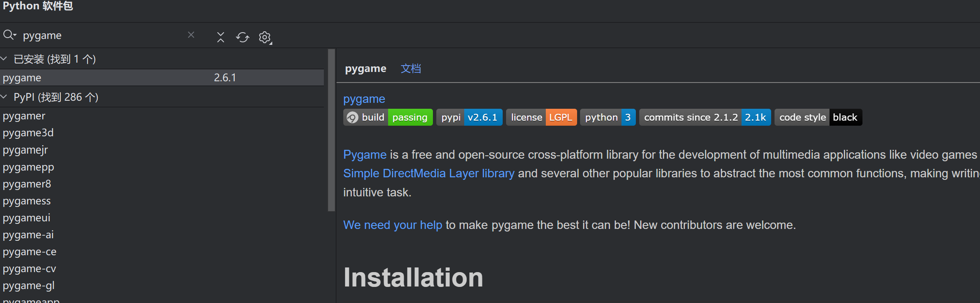
Task: Open the Pygame link in description
Action: 365,155
